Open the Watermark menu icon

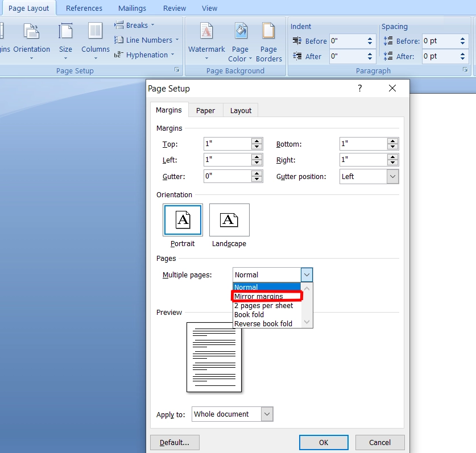tap(206, 32)
